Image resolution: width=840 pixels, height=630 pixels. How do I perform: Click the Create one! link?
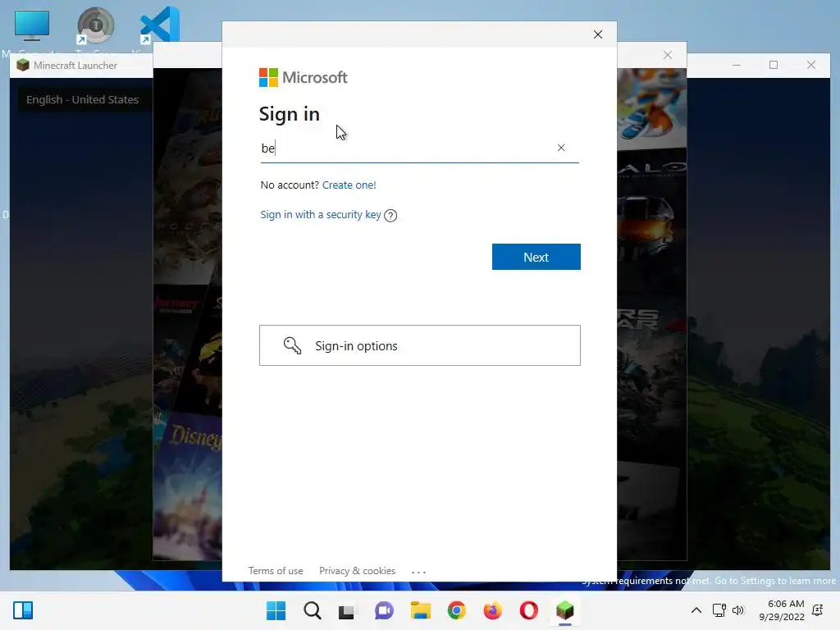349,185
